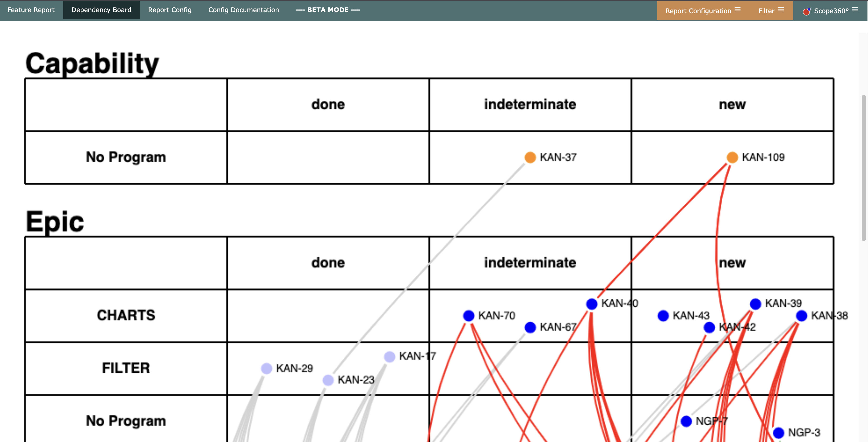
Task: Select the blue KAN-40 node dot
Action: pyautogui.click(x=592, y=304)
